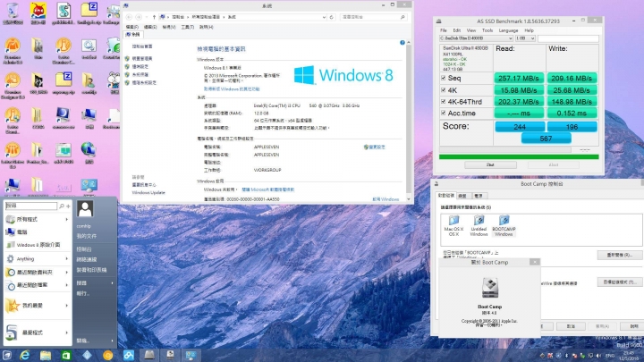Select BOOTCAMP Windows startup disk
This screenshot has width=644, height=362.
(504, 226)
